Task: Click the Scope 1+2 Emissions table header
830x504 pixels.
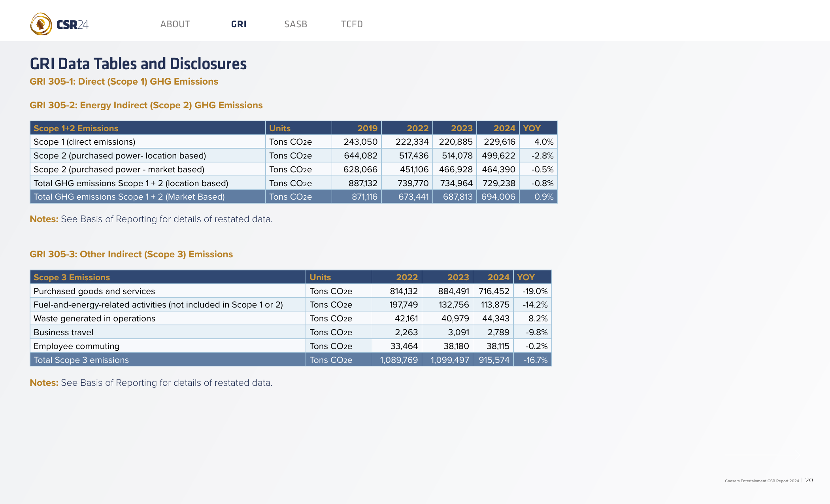Action: pos(76,128)
